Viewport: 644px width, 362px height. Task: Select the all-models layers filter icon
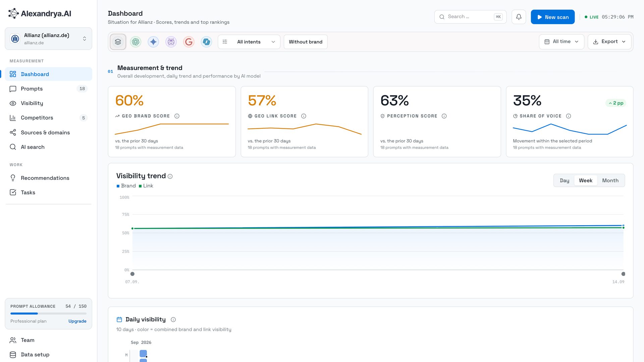[118, 42]
